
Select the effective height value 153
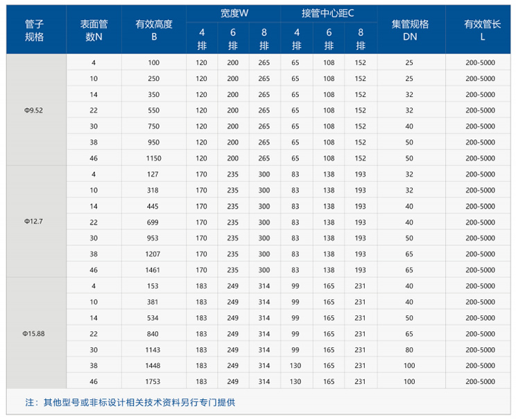click(153, 286)
